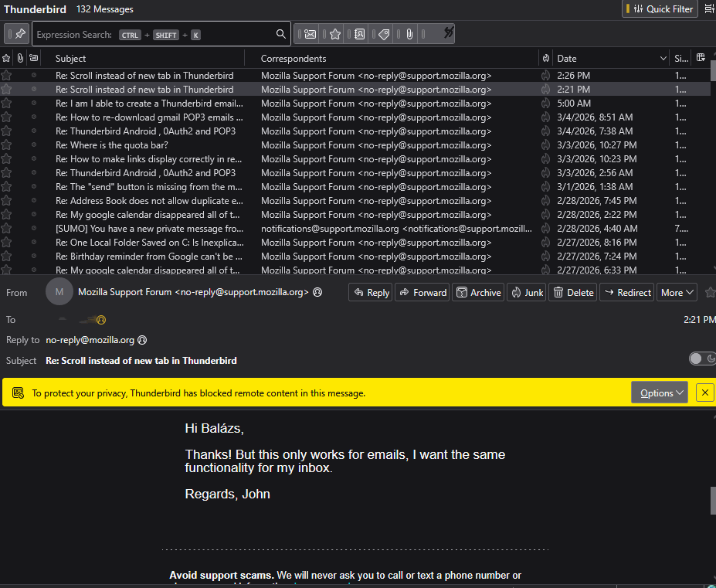
Task: Open the column picker icon in header
Action: point(701,58)
